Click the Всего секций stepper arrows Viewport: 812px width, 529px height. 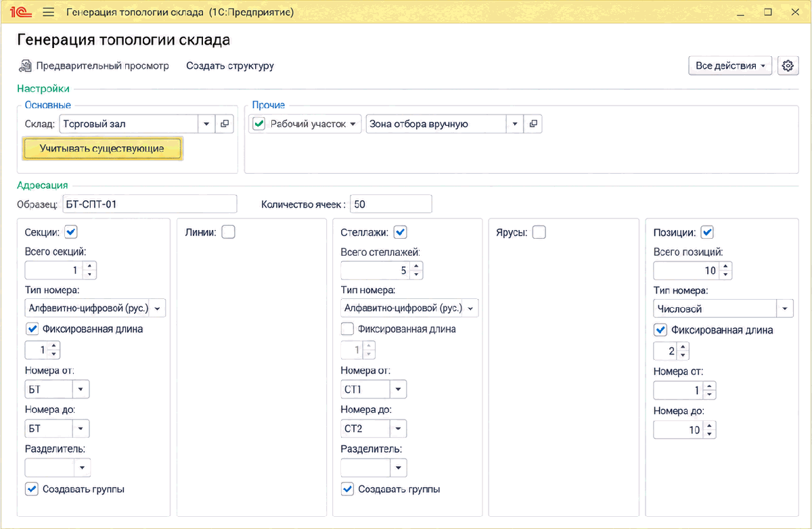(x=91, y=271)
